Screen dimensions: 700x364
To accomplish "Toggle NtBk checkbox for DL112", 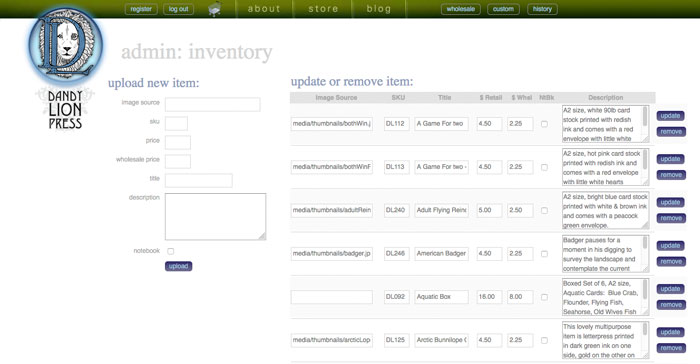I will click(544, 124).
